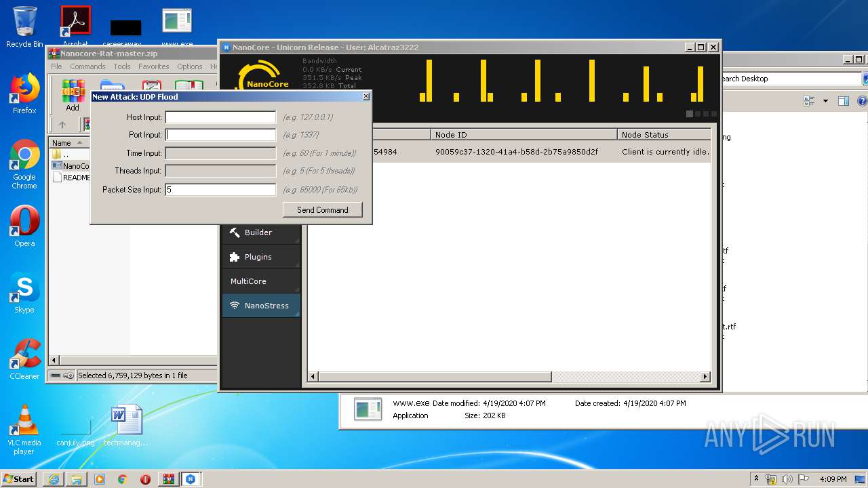Close the New Attack dialog
868x488 pixels.
tap(366, 96)
